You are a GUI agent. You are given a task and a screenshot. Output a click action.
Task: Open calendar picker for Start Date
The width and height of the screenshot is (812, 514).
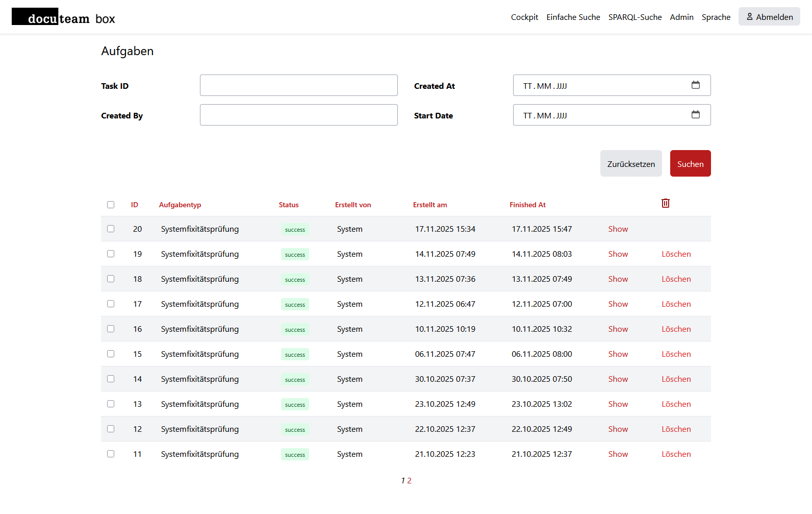[x=695, y=115]
